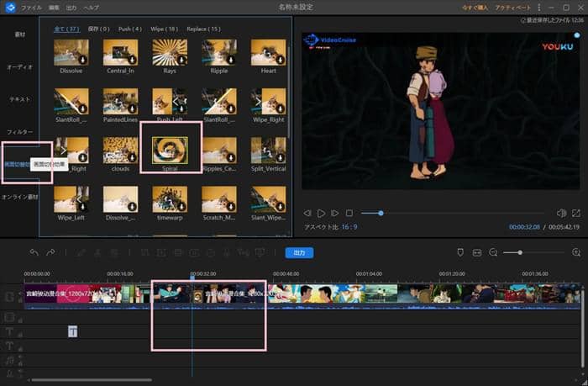Click the 今すぐ購入 link
Screen dimensions: 588x386
[475, 8]
